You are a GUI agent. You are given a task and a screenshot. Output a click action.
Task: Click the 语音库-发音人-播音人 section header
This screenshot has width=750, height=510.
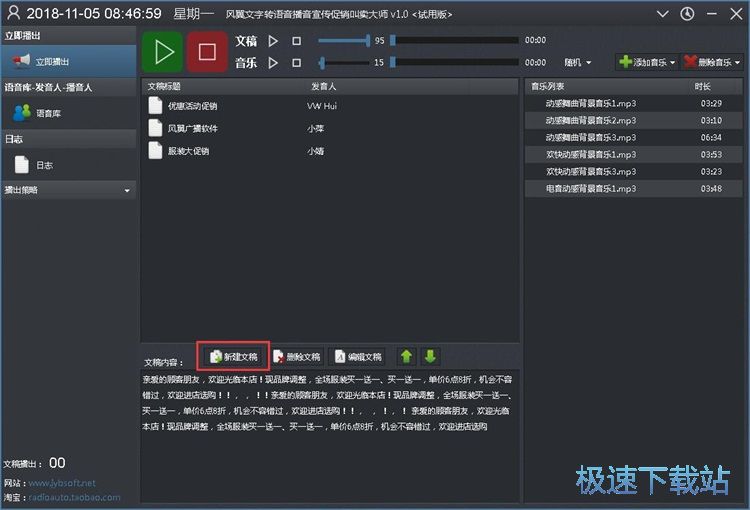click(68, 88)
